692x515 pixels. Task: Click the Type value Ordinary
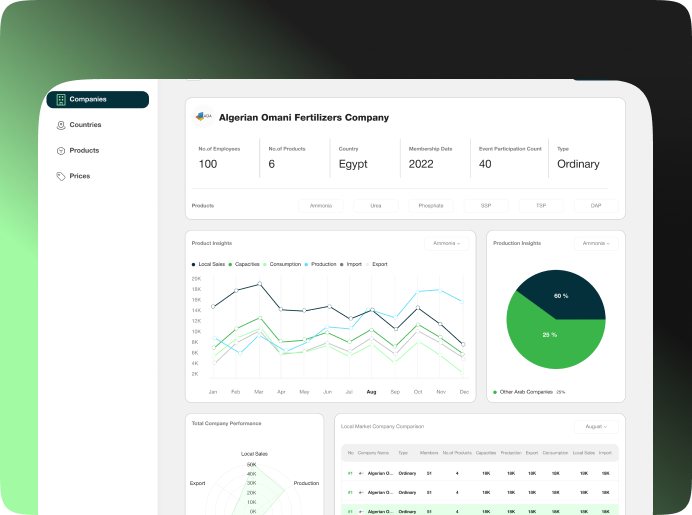(578, 164)
